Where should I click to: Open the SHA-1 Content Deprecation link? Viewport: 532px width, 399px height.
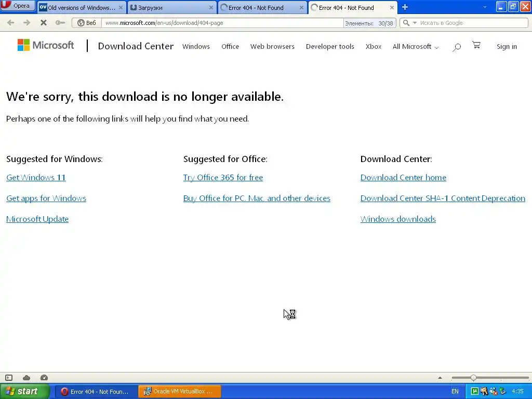(x=443, y=198)
